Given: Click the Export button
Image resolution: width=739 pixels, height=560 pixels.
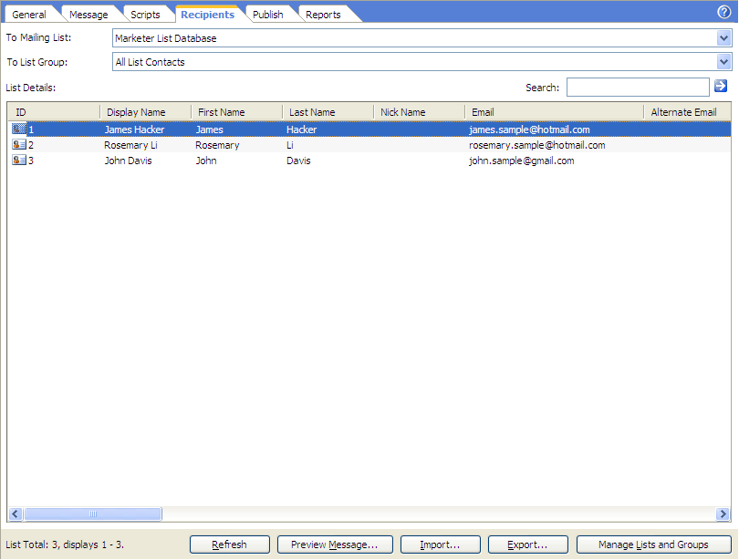Looking at the screenshot, I should click(x=528, y=544).
